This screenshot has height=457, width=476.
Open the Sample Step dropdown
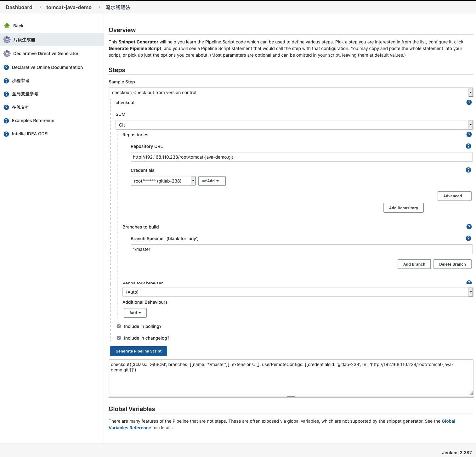coord(291,93)
